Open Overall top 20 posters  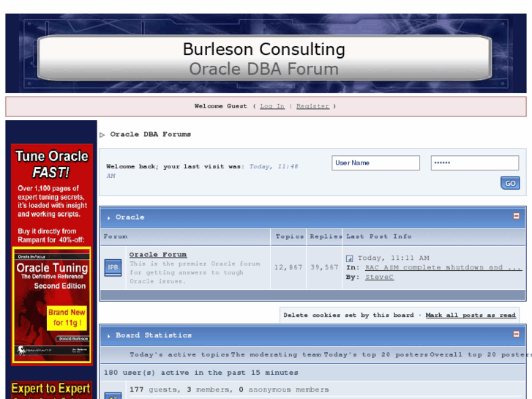(x=481, y=354)
